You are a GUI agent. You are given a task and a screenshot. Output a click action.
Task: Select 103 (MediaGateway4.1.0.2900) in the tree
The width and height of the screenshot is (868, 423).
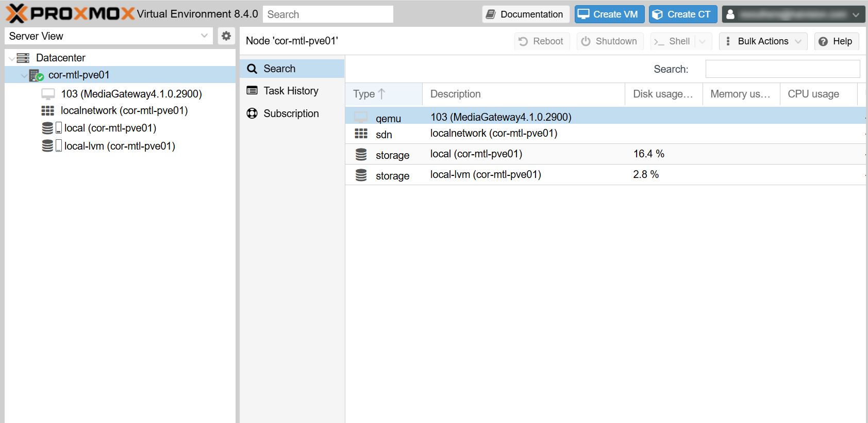point(131,94)
